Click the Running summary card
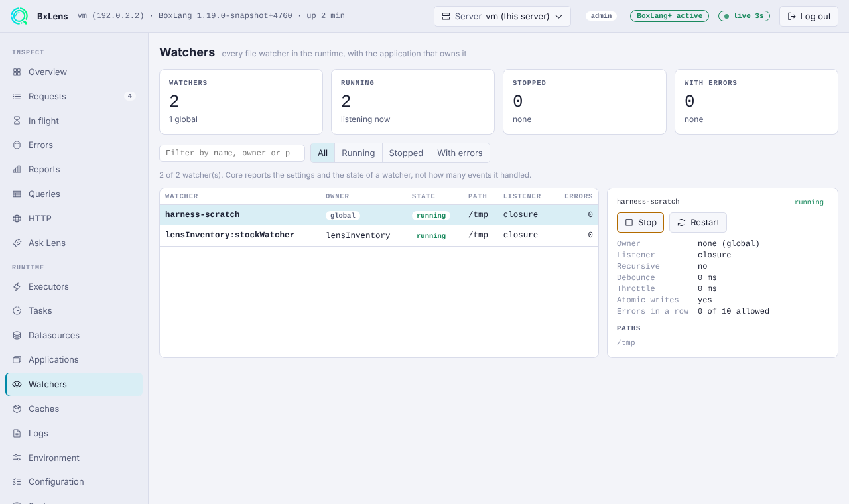 [x=413, y=101]
